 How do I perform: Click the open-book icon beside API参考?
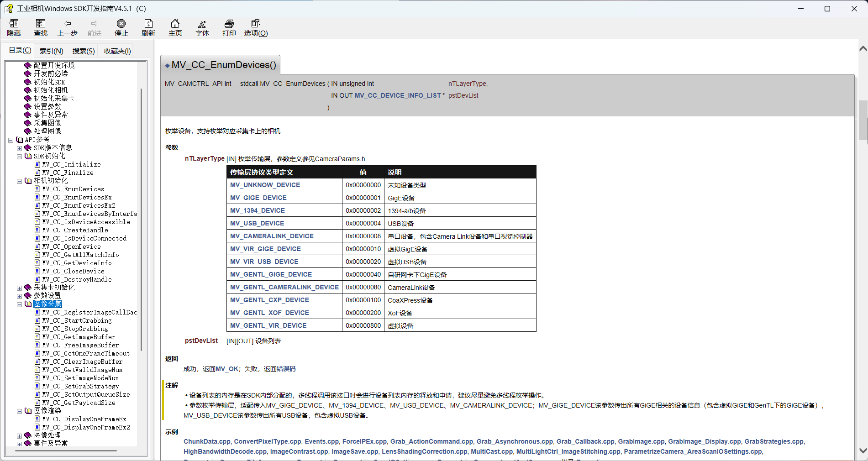pos(19,140)
